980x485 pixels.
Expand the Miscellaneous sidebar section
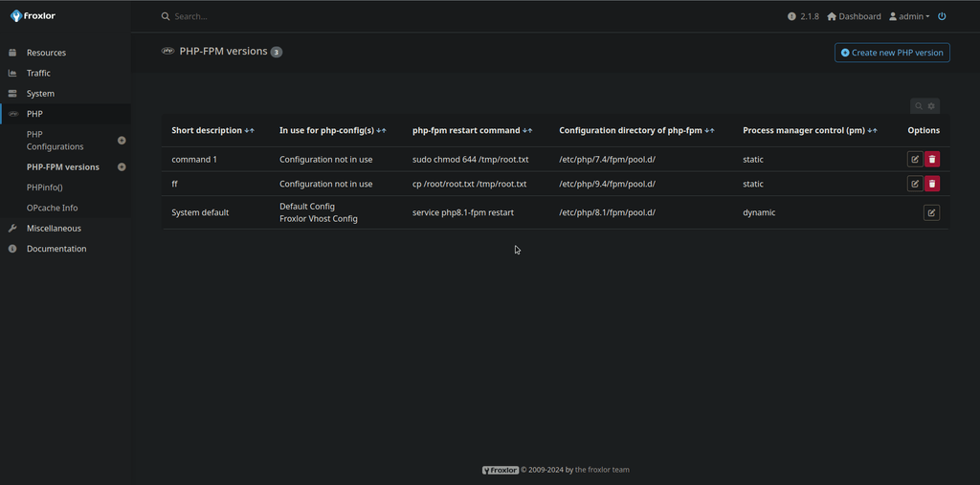click(x=54, y=229)
